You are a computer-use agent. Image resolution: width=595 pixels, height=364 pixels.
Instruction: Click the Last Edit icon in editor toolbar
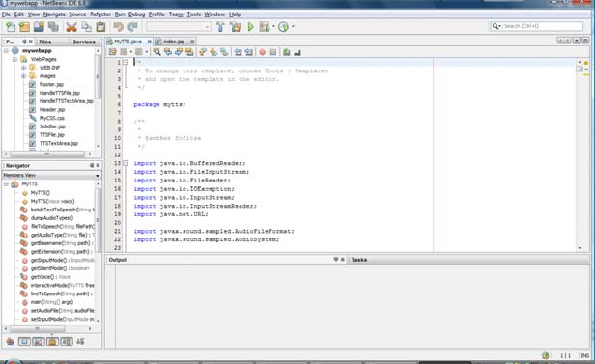pos(113,52)
